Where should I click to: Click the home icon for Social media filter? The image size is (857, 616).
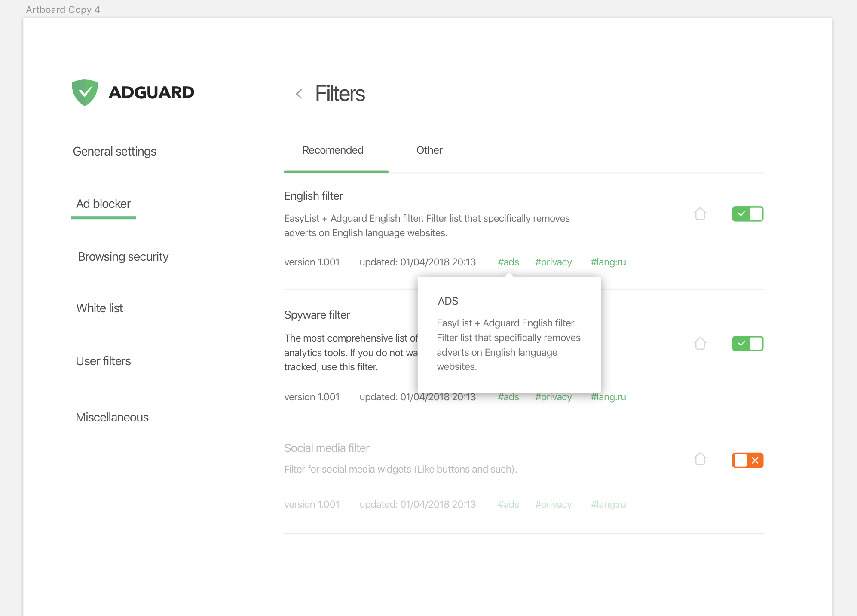point(700,459)
